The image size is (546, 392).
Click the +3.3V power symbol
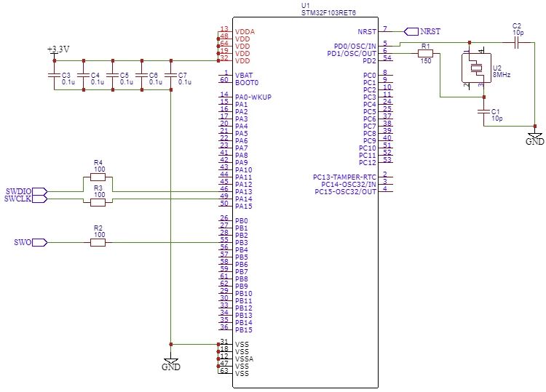coord(58,52)
